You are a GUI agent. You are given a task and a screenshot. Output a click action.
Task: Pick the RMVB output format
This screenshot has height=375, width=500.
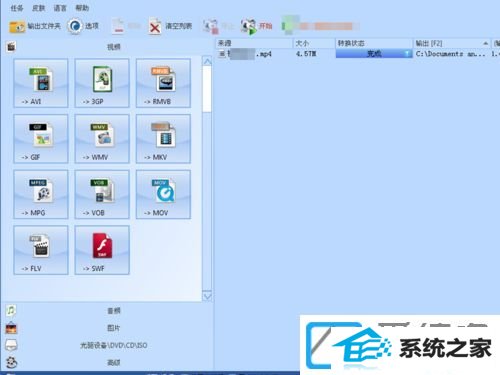coord(163,83)
